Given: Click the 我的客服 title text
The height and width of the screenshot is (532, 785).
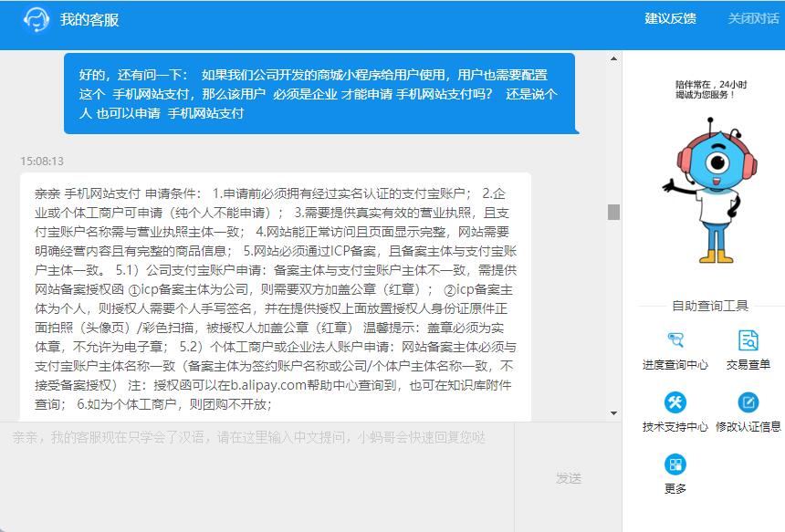Looking at the screenshot, I should click(x=89, y=20).
